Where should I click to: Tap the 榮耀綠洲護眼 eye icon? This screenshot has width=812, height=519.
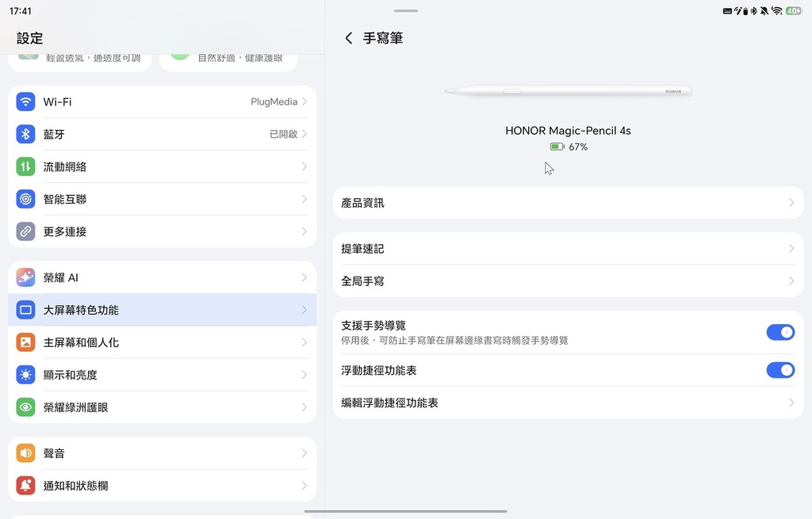click(x=25, y=407)
